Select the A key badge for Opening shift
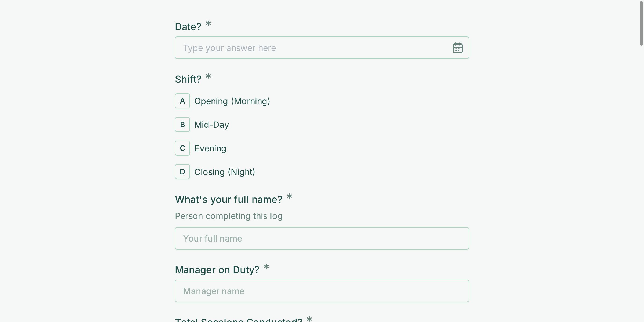Viewport: 644px width, 322px height. 182,101
